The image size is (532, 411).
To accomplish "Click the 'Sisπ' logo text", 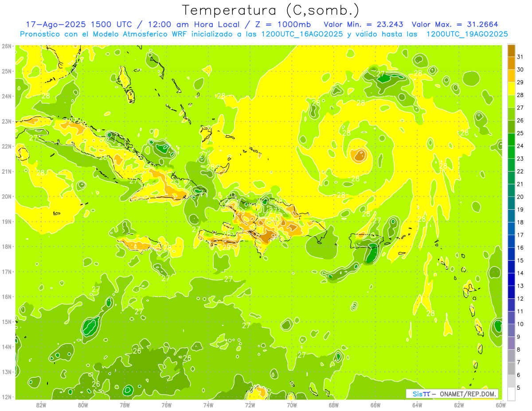I will pyautogui.click(x=421, y=394).
